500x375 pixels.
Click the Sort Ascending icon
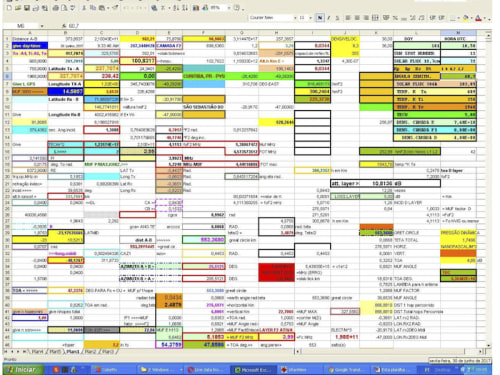176,8
